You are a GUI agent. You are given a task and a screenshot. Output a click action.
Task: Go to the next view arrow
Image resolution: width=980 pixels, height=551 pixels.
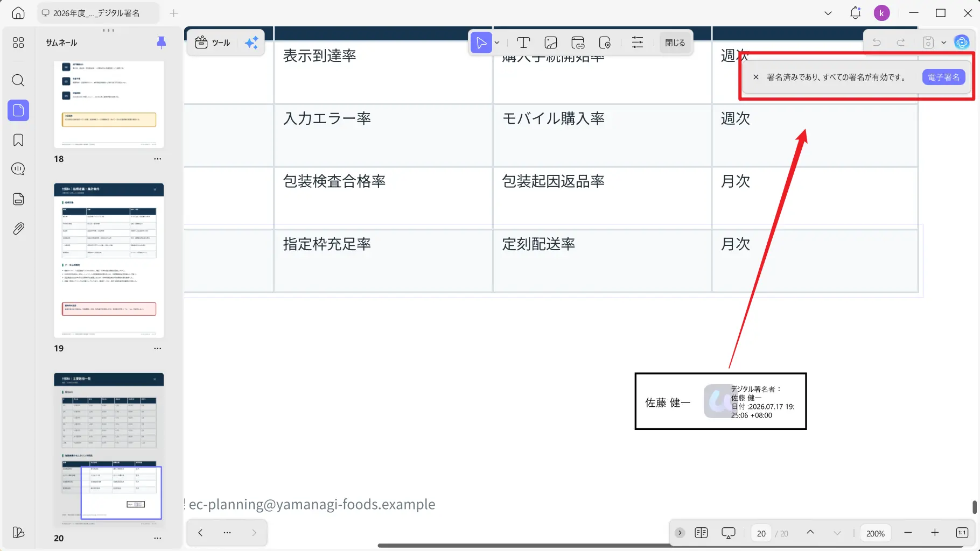click(x=254, y=533)
